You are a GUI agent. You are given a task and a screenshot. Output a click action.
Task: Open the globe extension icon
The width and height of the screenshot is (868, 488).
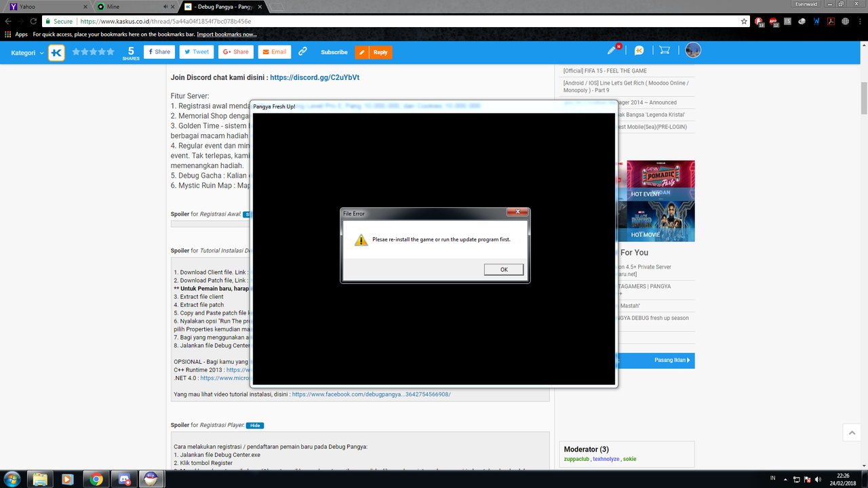[844, 21]
